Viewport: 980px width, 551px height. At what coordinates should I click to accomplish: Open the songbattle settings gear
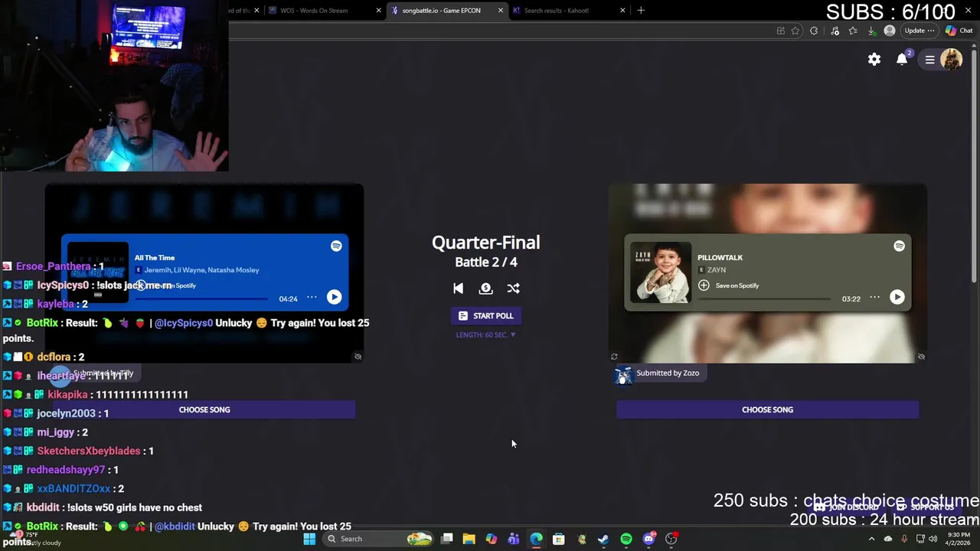[x=874, y=60]
